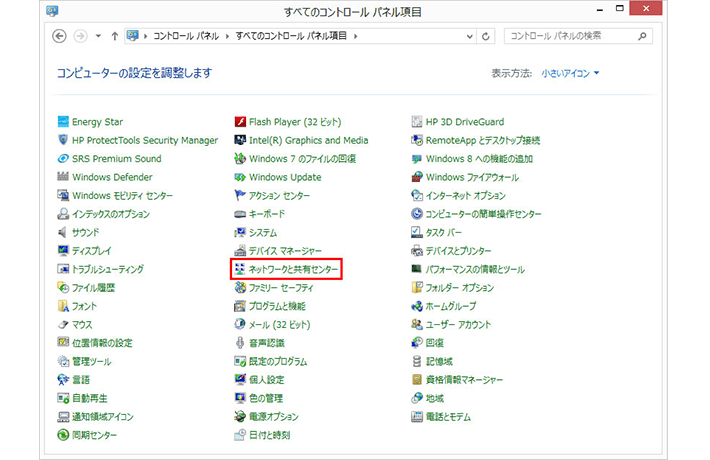
Task: Select すべてのコントロール パネル項目 breadcrumb segment
Action: click(x=293, y=36)
